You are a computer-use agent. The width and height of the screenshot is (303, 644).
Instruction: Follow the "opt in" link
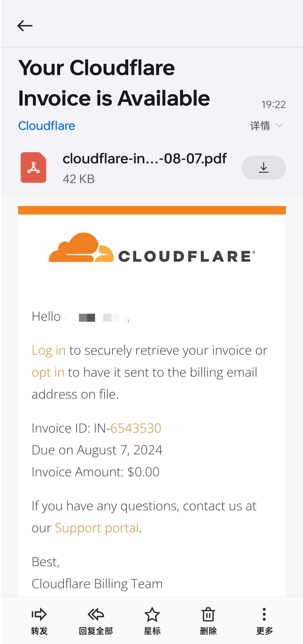(48, 372)
